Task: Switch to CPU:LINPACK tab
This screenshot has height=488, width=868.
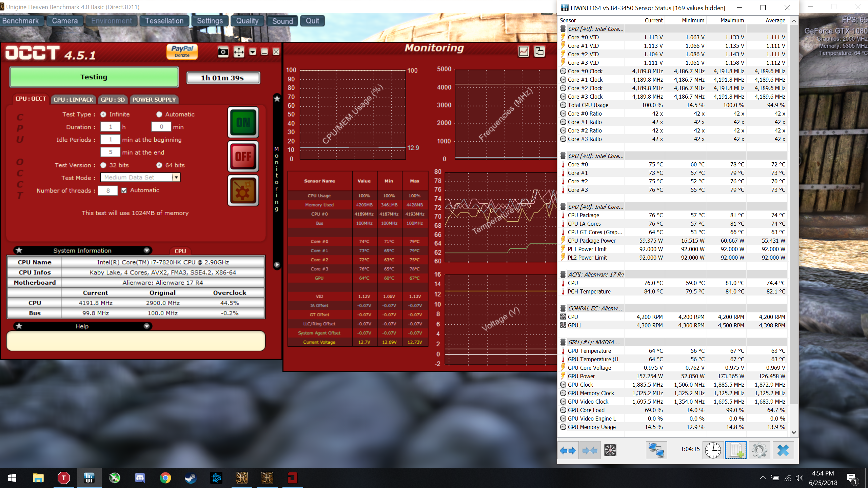Action: click(x=74, y=100)
